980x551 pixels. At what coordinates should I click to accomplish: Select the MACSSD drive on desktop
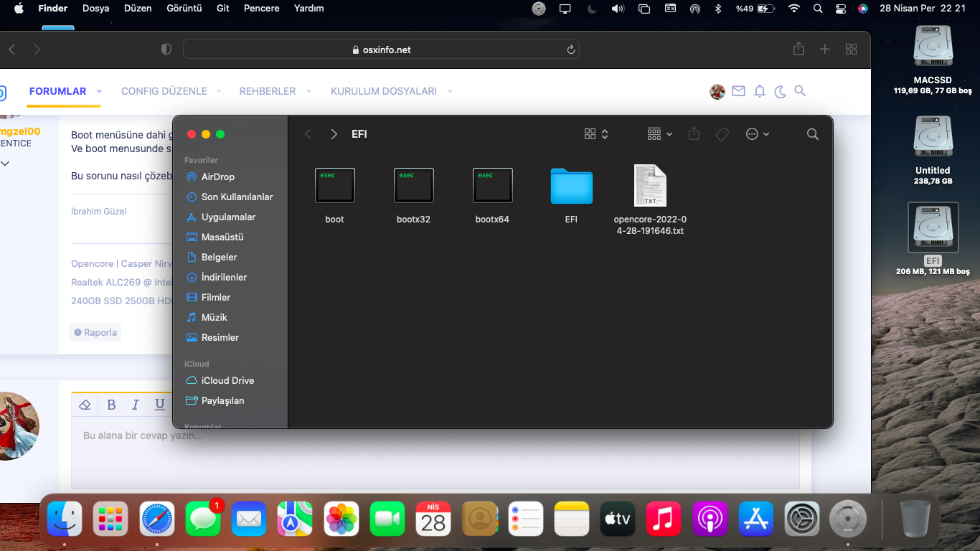tap(933, 47)
